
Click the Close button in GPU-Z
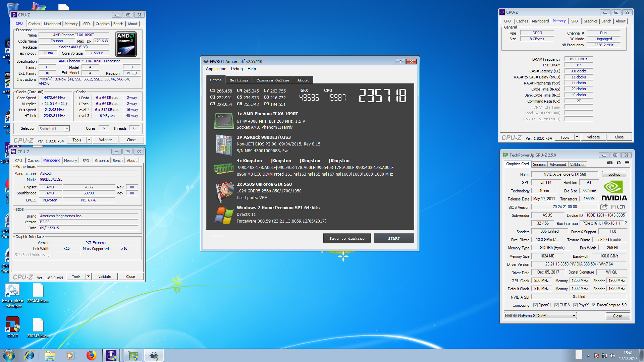click(618, 316)
